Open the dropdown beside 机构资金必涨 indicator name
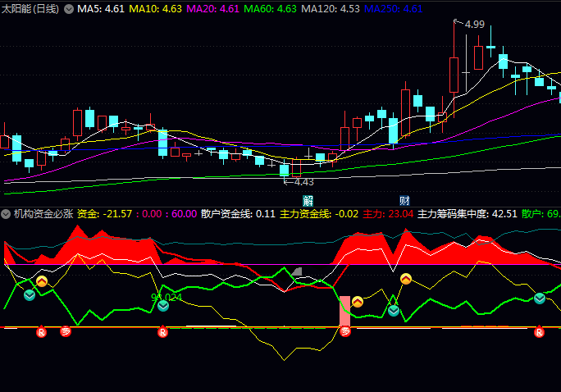The image size is (561, 392). [x=6, y=214]
